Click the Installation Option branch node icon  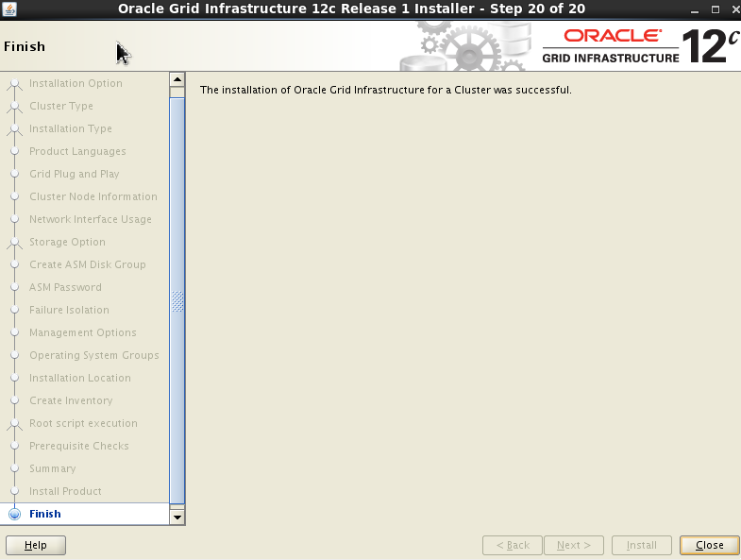coord(15,84)
